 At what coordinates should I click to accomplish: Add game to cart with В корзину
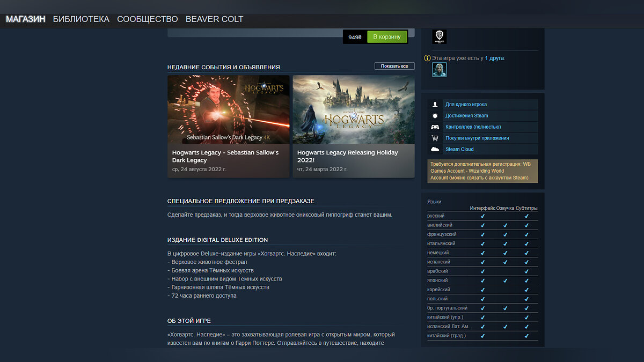(x=387, y=37)
